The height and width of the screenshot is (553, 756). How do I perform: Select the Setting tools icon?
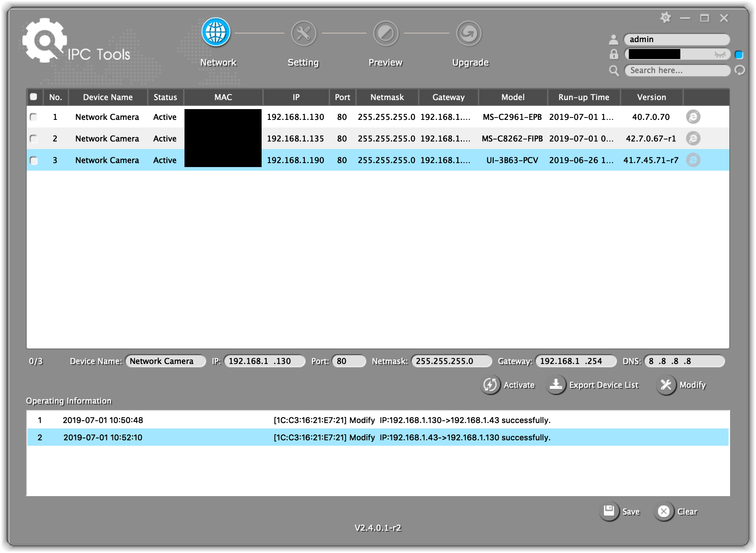point(303,33)
